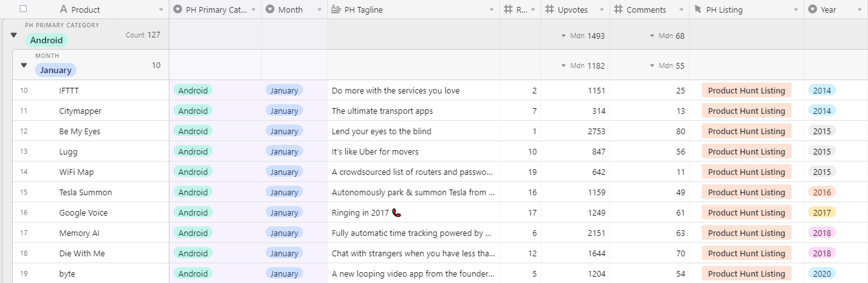Select the Citymapper product cell
This screenshot has height=283, width=868.
(91, 111)
